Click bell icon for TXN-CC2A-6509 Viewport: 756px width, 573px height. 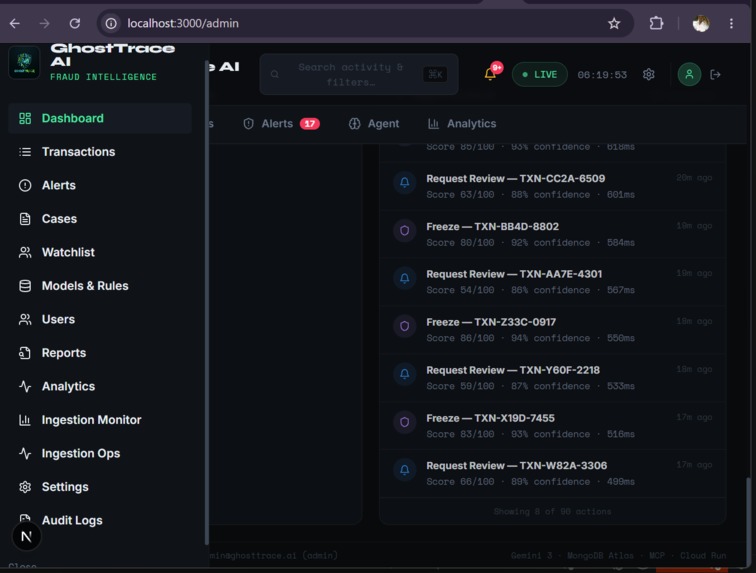pyautogui.click(x=405, y=182)
